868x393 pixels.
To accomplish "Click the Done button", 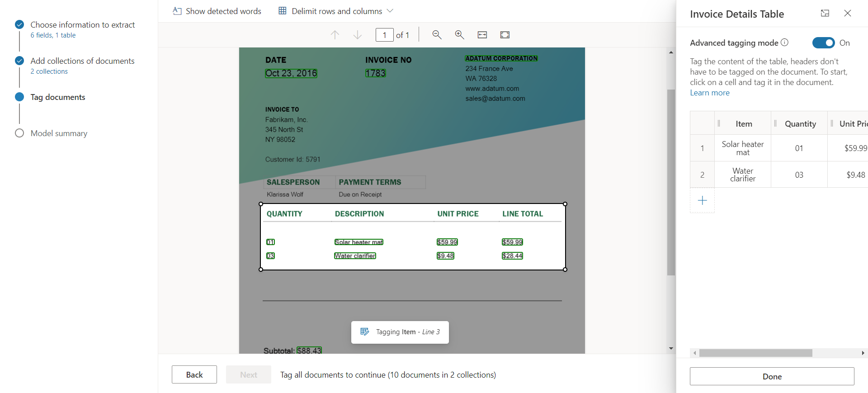I will click(772, 376).
